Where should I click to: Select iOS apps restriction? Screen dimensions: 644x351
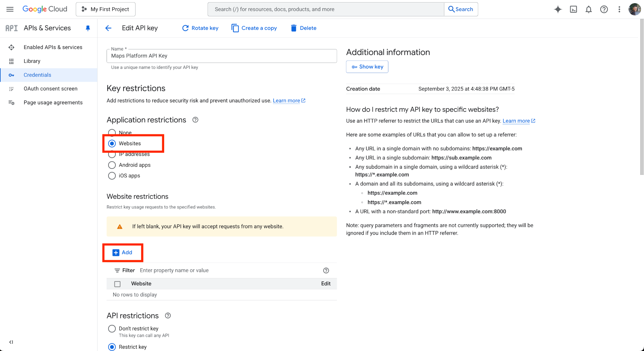tap(112, 175)
